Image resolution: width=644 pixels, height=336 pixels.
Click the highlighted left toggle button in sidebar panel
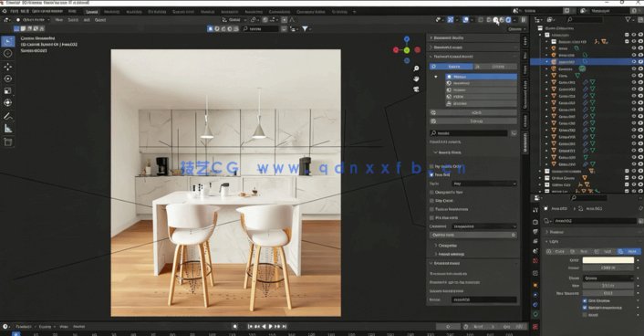pyautogui.click(x=452, y=67)
